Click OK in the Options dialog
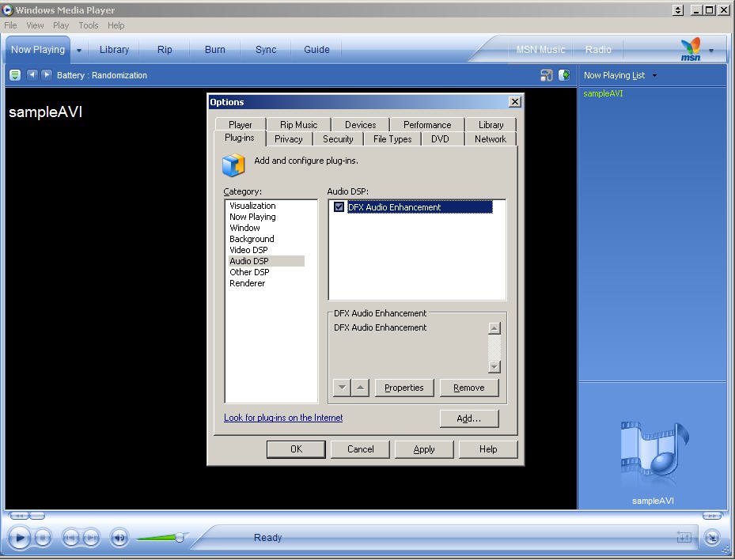 pyautogui.click(x=296, y=449)
